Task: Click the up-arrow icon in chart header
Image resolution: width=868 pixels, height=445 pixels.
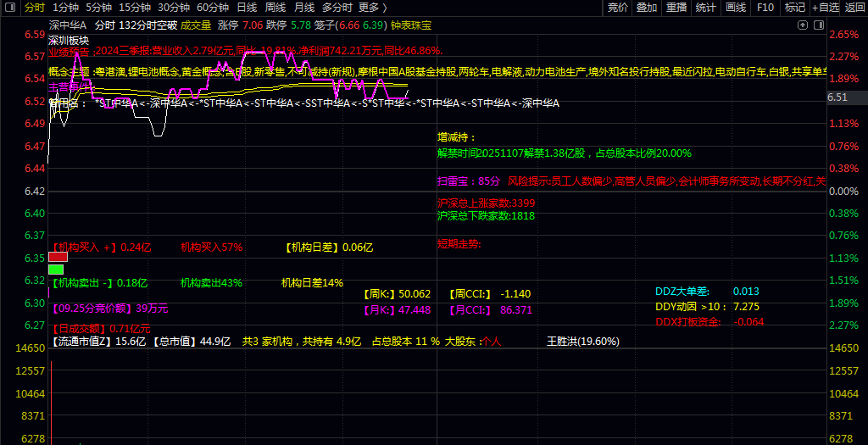Action: (802, 25)
